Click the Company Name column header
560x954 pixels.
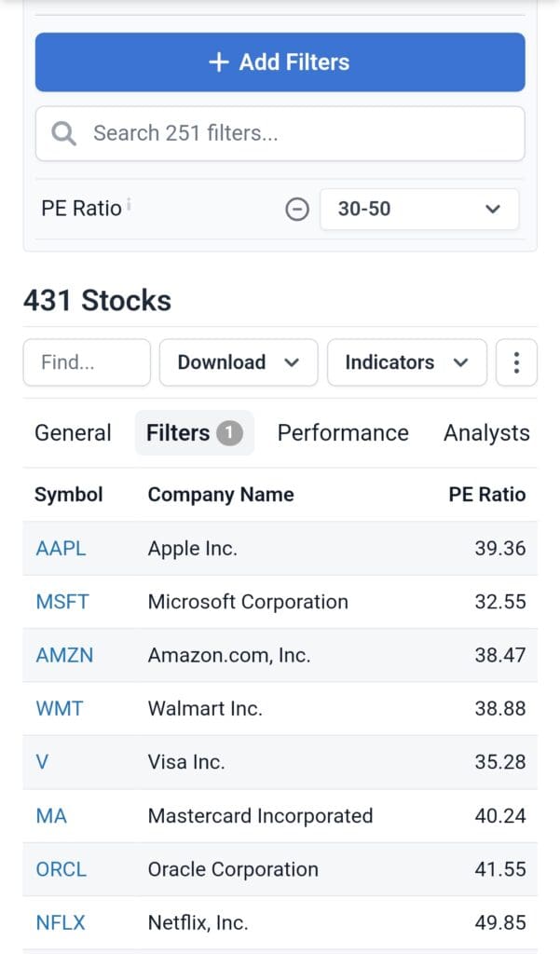coord(221,495)
